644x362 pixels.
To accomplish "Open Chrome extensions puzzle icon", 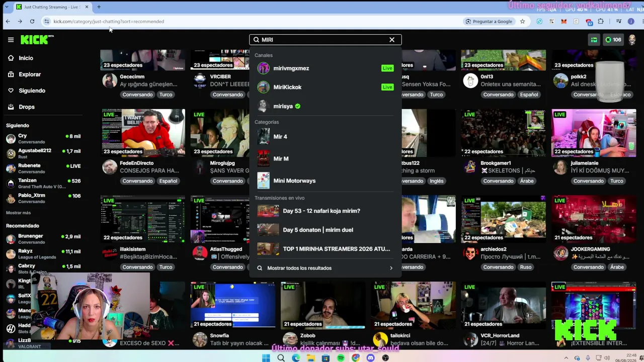I will [601, 22].
